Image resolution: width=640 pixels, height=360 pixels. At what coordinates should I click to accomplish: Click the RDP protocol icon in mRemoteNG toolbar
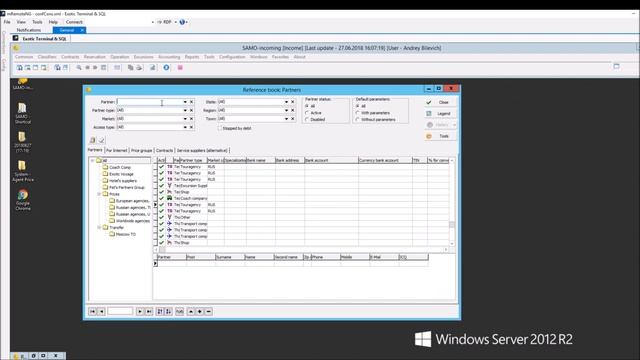(164, 22)
